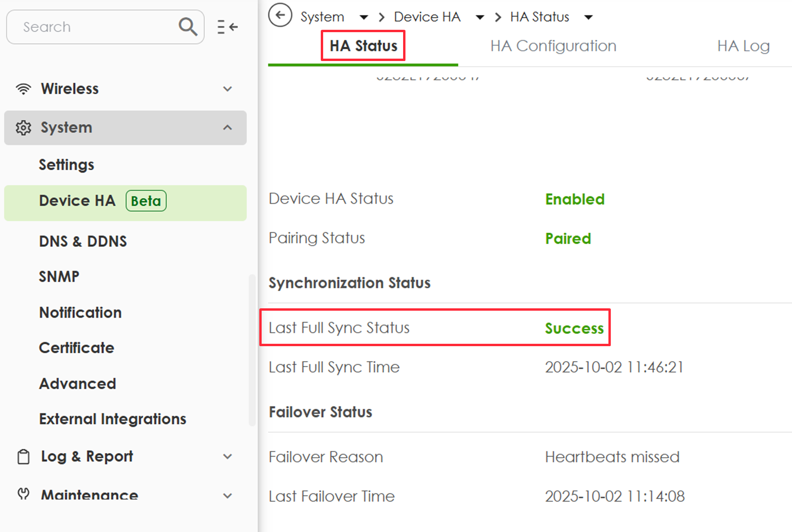Click the sidebar vertical scrollbar
Screen dimensions: 792x532
[x=252, y=350]
